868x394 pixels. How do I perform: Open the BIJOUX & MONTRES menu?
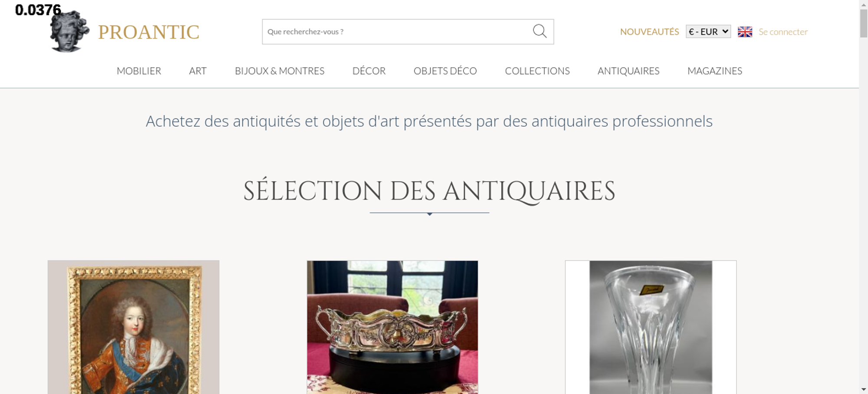pos(279,71)
